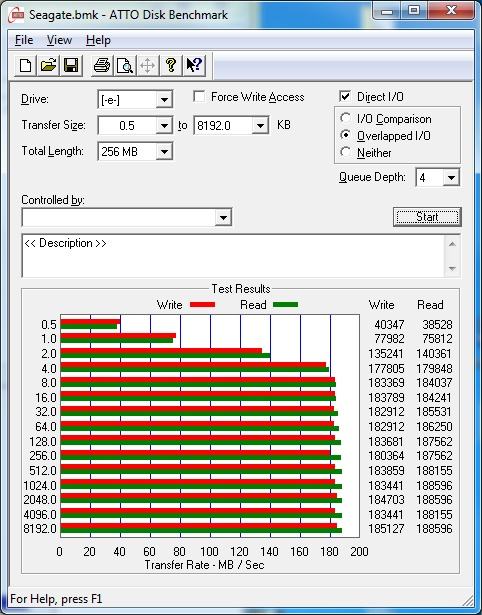482x615 pixels.
Task: Open a benchmark file with folder icon
Action: (x=48, y=65)
